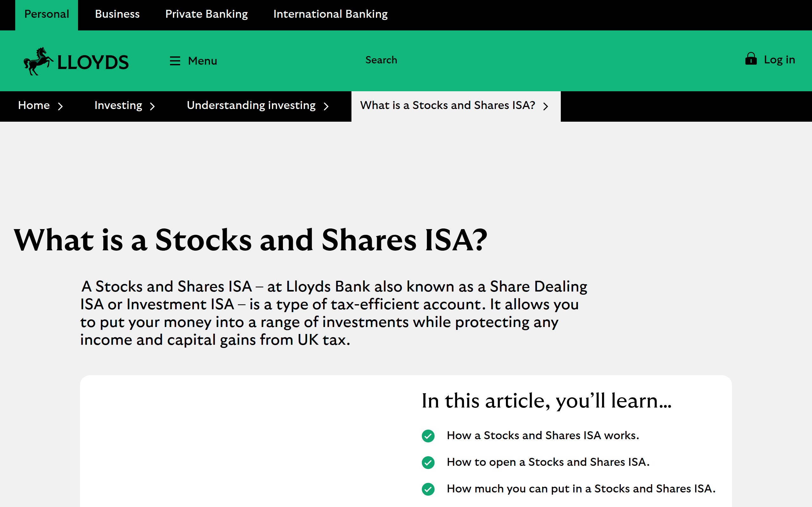Click the Log in link
Screen dimensions: 812x507
pyautogui.click(x=779, y=59)
